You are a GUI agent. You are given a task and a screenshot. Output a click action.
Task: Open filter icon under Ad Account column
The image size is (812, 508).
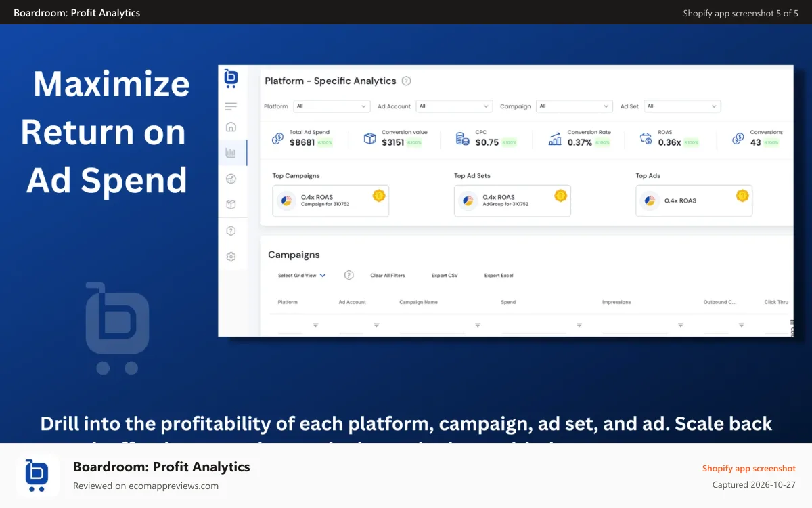tap(376, 325)
